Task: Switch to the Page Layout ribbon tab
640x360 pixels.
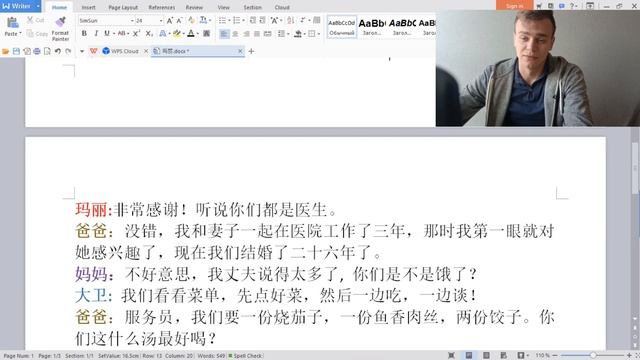Action: click(123, 7)
